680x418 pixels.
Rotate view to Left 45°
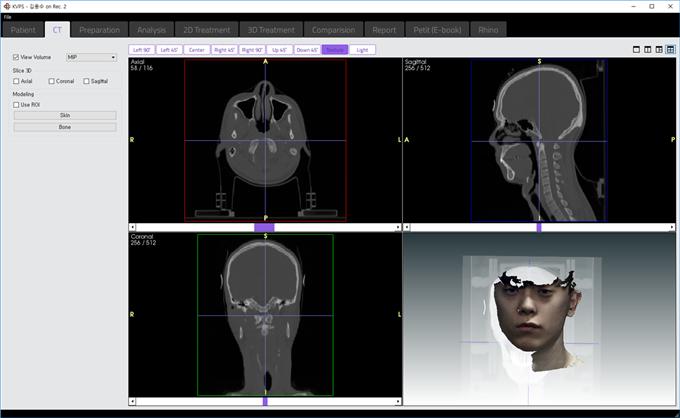coord(169,50)
